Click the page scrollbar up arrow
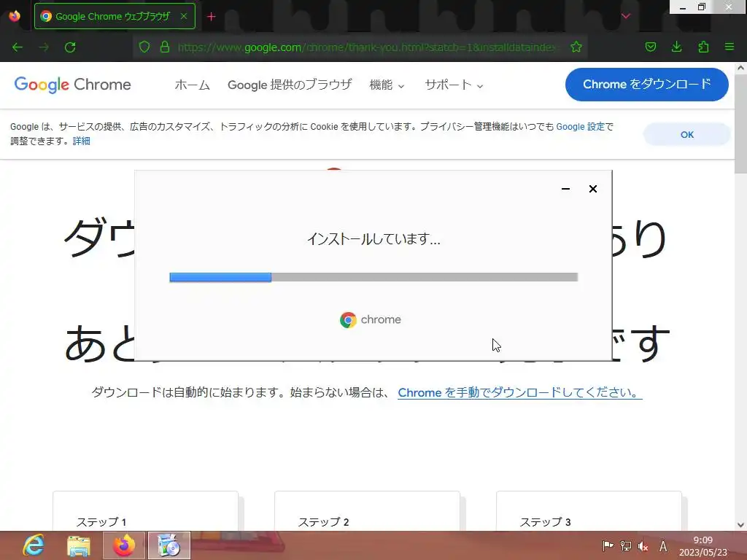The image size is (747, 560). click(741, 68)
